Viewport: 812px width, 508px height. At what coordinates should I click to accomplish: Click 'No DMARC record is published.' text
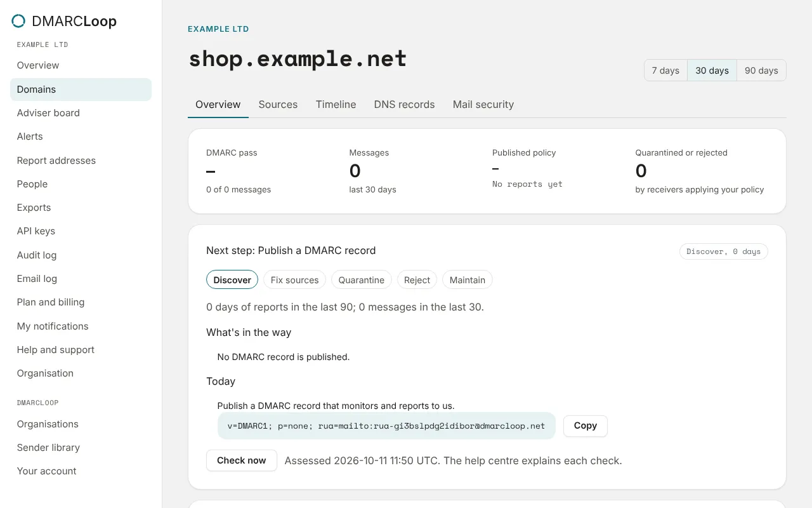[x=284, y=357]
